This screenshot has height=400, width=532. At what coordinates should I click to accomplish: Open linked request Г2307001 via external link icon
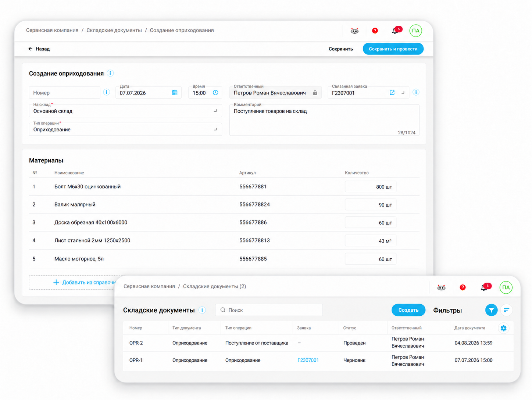(392, 93)
